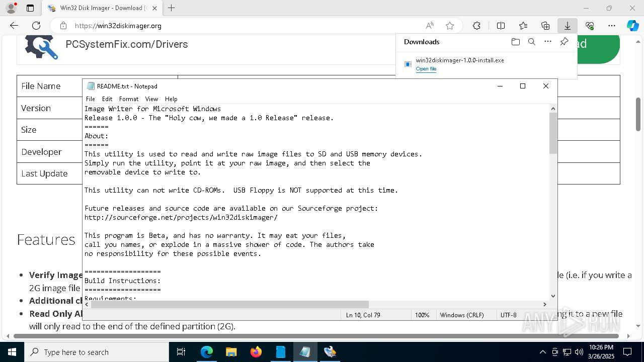Click UTF-8 encoding in Notepad status bar

pyautogui.click(x=508, y=315)
